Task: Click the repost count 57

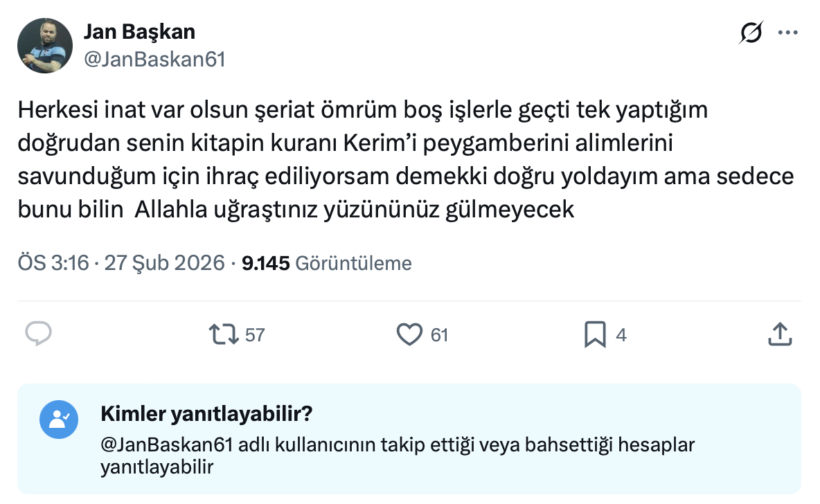Action: tap(255, 335)
